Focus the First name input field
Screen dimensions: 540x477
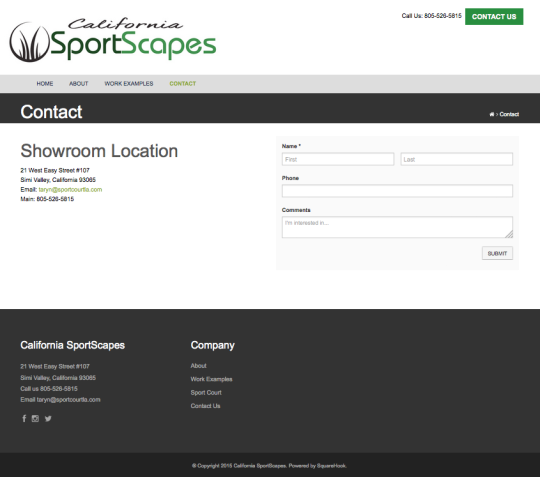[x=338, y=159]
